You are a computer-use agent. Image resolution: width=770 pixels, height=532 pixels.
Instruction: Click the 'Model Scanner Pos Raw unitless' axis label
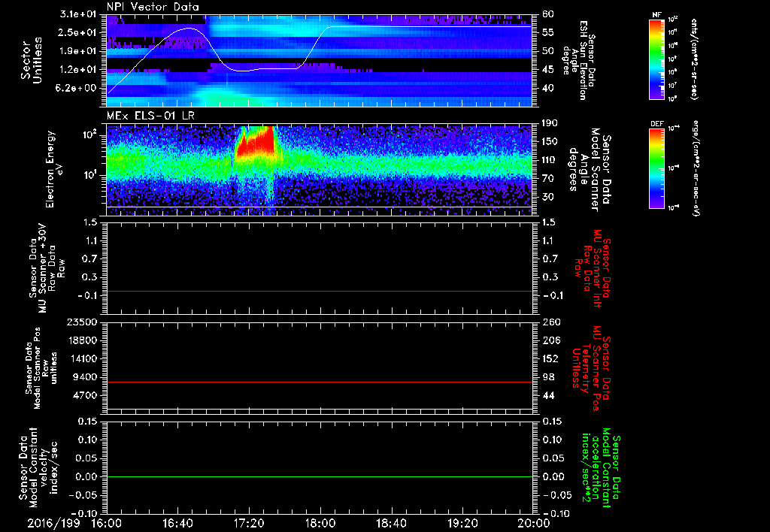(x=43, y=368)
